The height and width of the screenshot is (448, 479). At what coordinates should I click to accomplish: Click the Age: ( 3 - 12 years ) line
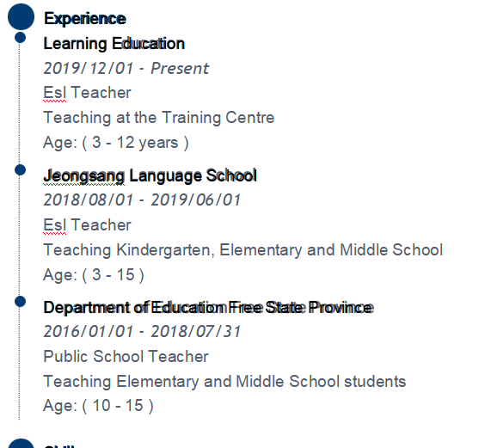[x=116, y=143]
